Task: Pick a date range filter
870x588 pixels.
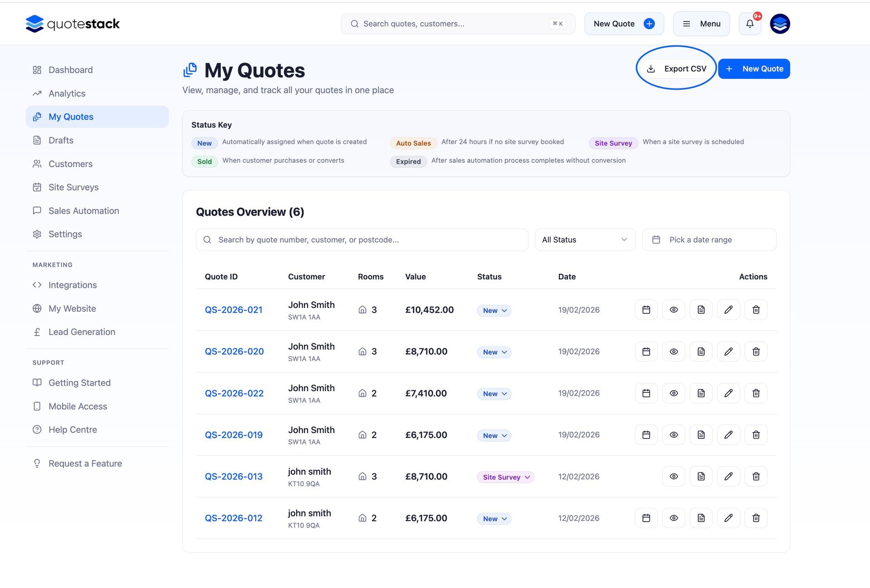Action: [x=709, y=240]
